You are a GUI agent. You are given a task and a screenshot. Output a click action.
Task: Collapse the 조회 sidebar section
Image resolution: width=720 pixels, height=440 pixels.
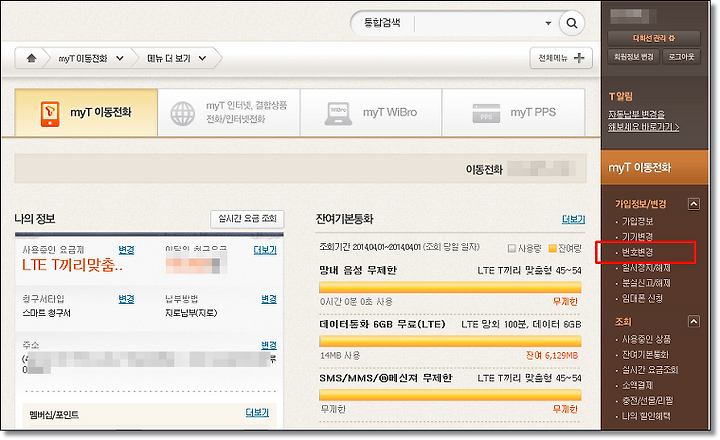[694, 322]
